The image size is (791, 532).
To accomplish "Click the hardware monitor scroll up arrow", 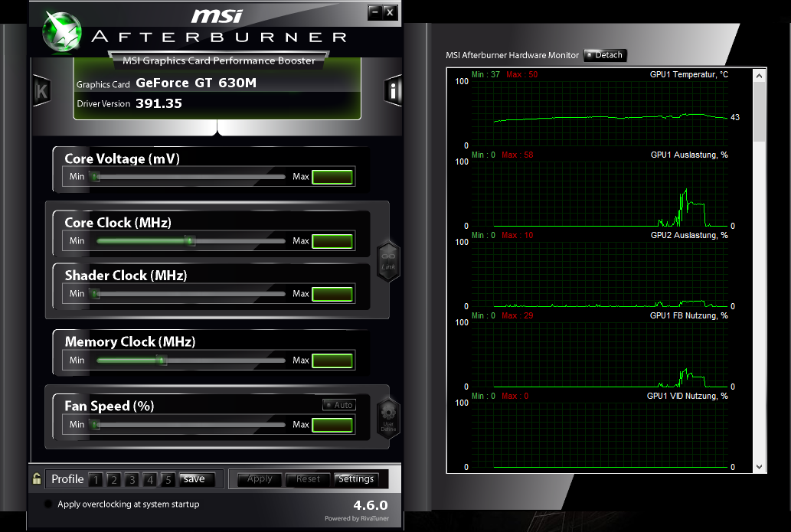I will (759, 76).
